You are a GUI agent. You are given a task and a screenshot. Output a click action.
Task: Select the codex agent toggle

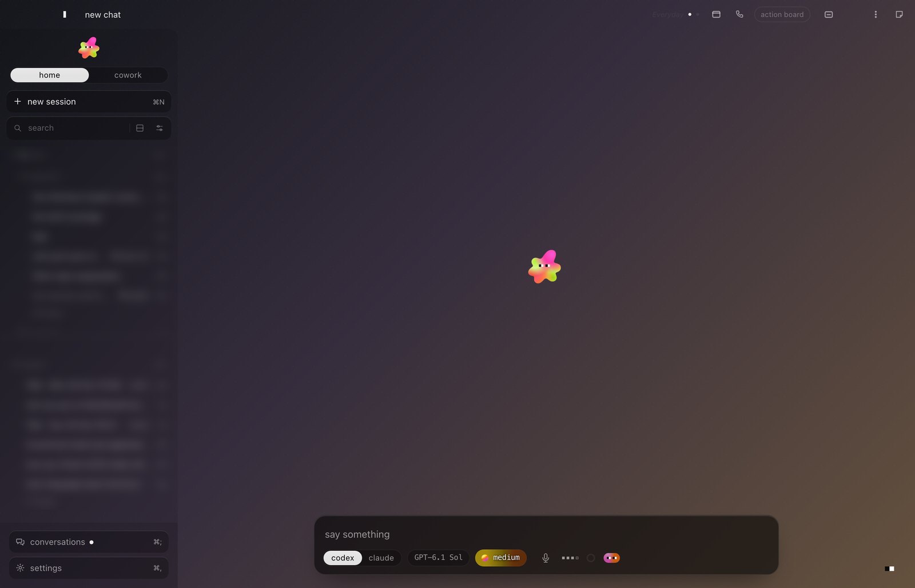pyautogui.click(x=343, y=558)
